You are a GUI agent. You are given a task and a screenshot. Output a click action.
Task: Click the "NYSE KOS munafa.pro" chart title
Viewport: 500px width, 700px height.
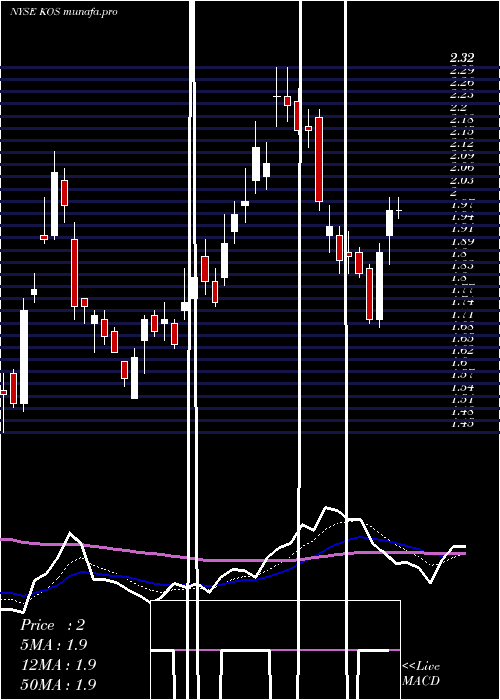click(x=64, y=12)
